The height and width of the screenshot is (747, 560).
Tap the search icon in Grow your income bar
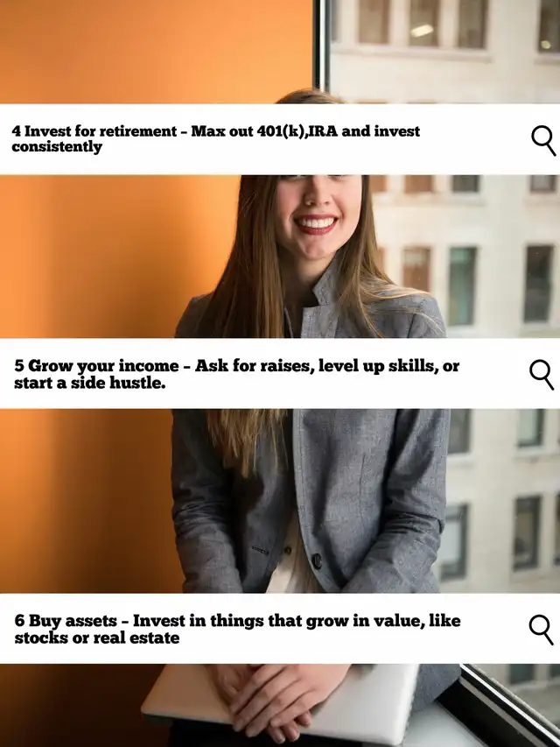pyautogui.click(x=542, y=375)
